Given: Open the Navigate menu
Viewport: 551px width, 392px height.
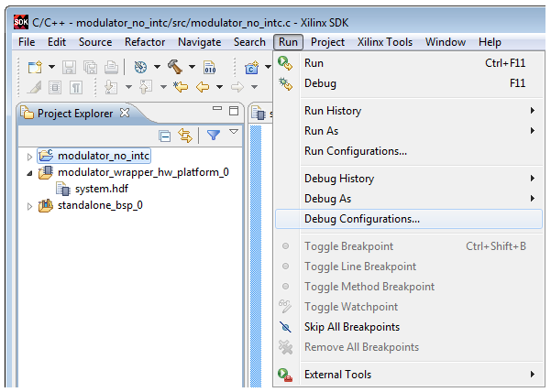Looking at the screenshot, I should [x=199, y=42].
